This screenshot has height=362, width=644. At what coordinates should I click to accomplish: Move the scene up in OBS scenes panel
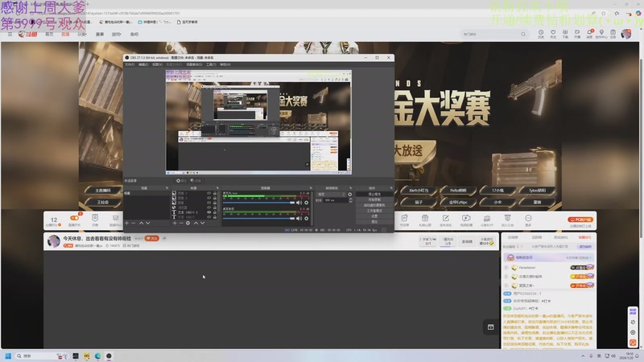(142, 223)
